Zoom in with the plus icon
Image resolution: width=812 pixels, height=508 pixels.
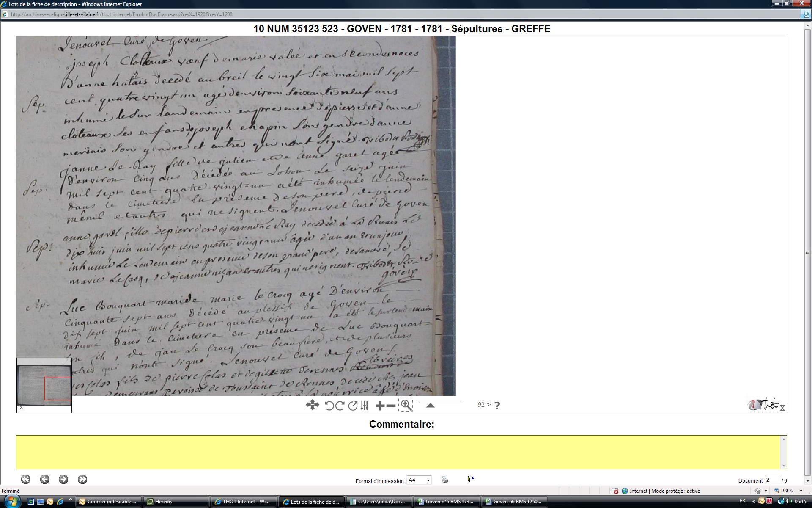(x=379, y=406)
